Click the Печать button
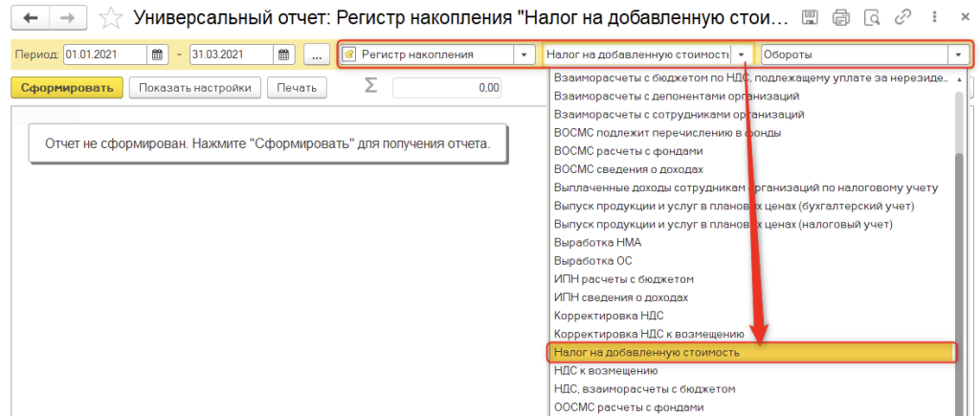 [297, 88]
